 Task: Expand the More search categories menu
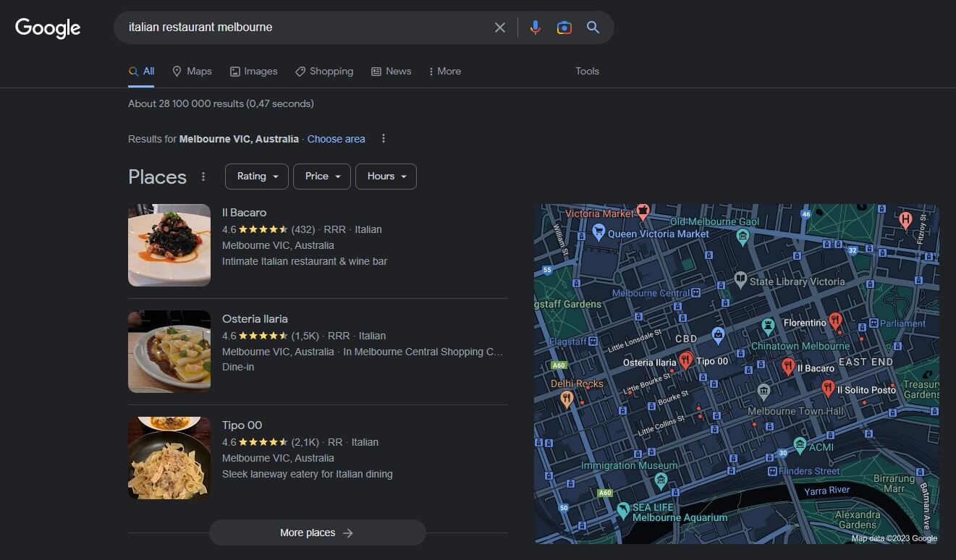click(444, 71)
